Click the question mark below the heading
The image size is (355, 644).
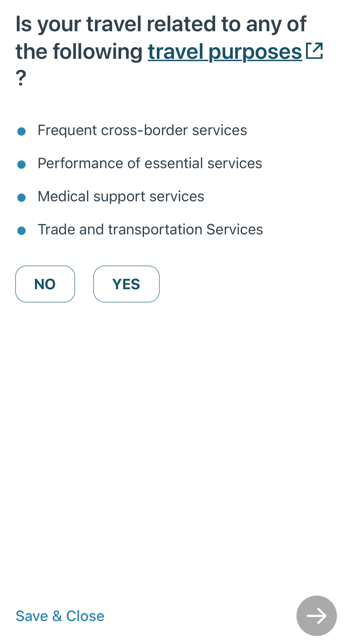21,78
